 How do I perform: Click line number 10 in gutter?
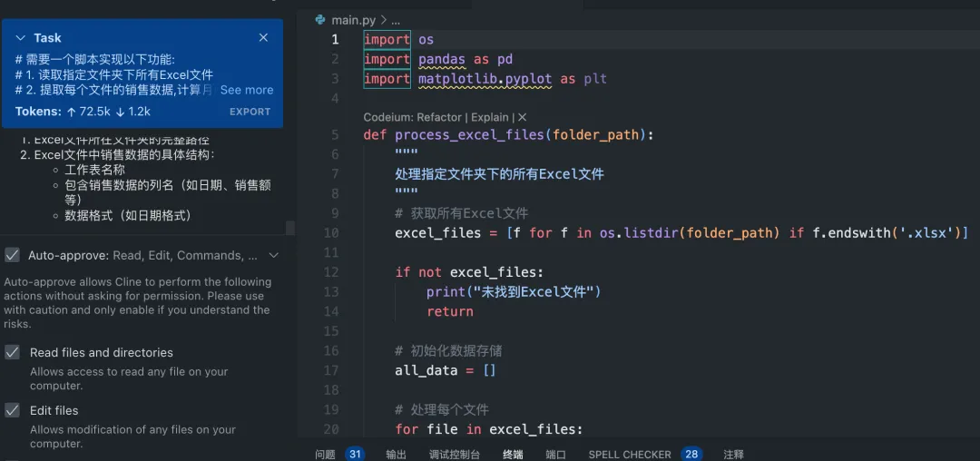tap(332, 233)
